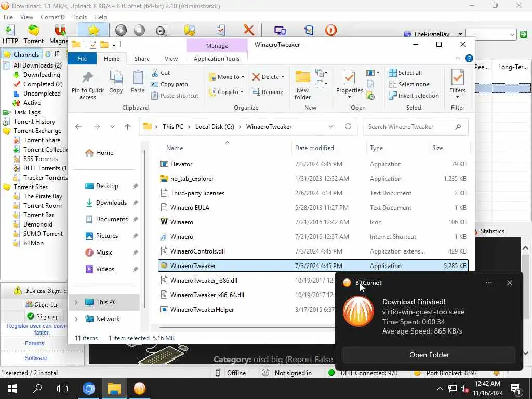
Task: Open the address bar history dropdown
Action: coord(331,127)
